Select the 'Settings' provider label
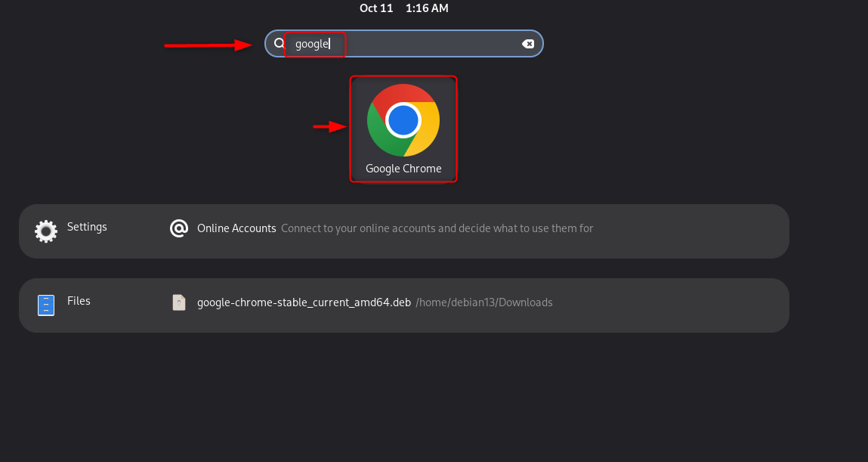Image resolution: width=868 pixels, height=462 pixels. click(x=87, y=227)
